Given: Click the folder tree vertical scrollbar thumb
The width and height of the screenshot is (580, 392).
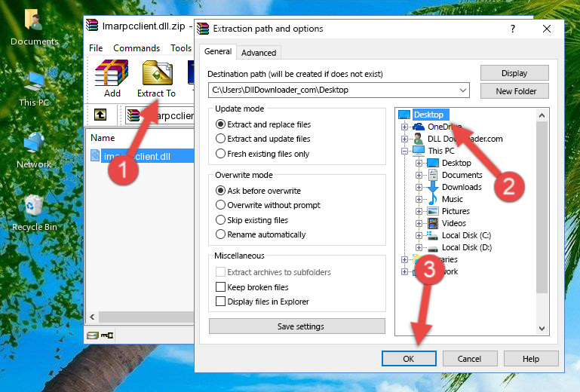Looking at the screenshot, I should 542,207.
